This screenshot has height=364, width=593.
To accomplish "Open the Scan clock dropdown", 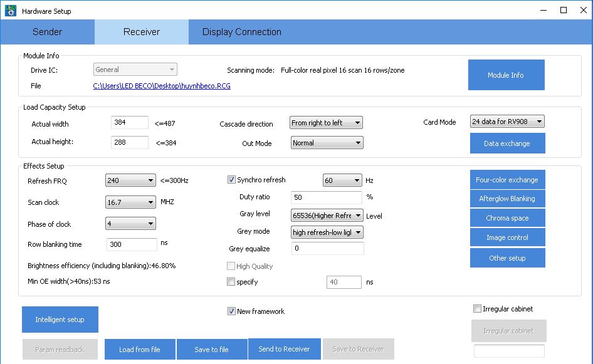I will coord(130,202).
